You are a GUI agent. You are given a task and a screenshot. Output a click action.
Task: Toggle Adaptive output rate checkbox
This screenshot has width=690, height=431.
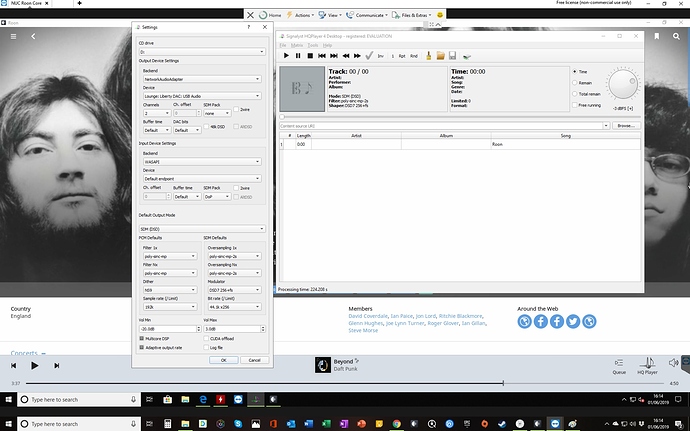click(x=142, y=347)
